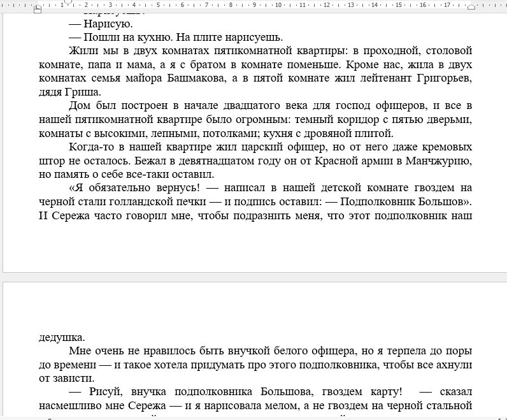
Task: Click the word "девятнадцатом" in the text
Action: pos(217,161)
